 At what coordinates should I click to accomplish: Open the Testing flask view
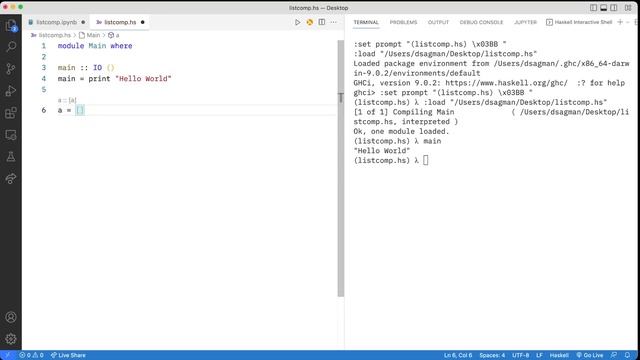[11, 156]
